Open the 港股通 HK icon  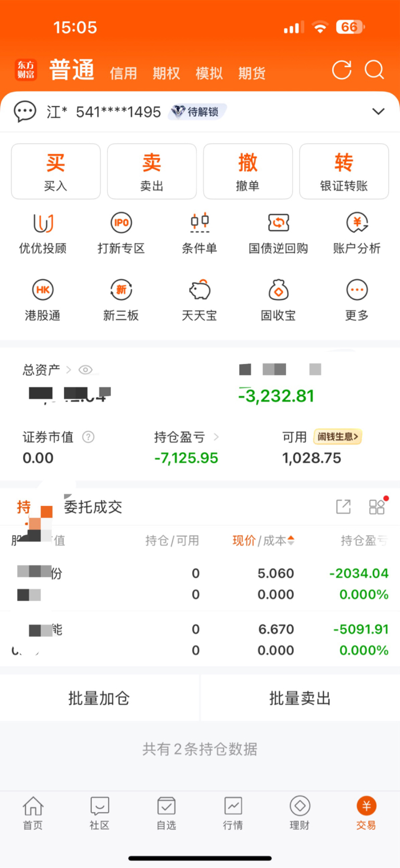click(43, 290)
